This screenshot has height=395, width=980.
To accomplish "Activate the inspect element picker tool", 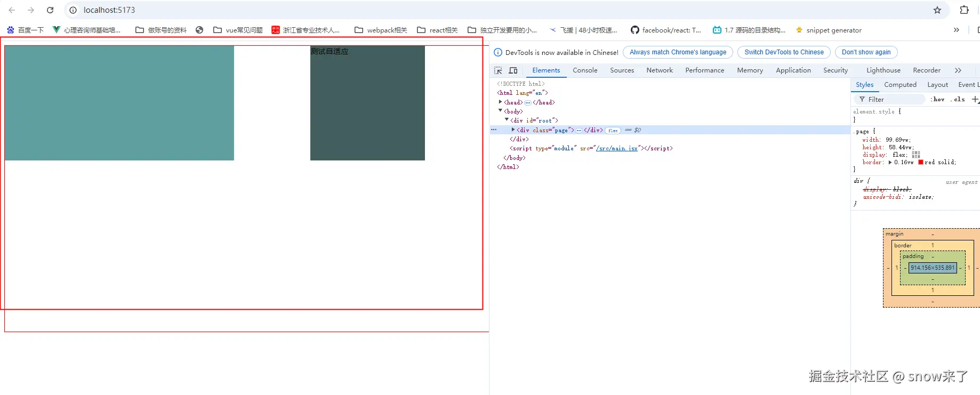I will pos(498,70).
